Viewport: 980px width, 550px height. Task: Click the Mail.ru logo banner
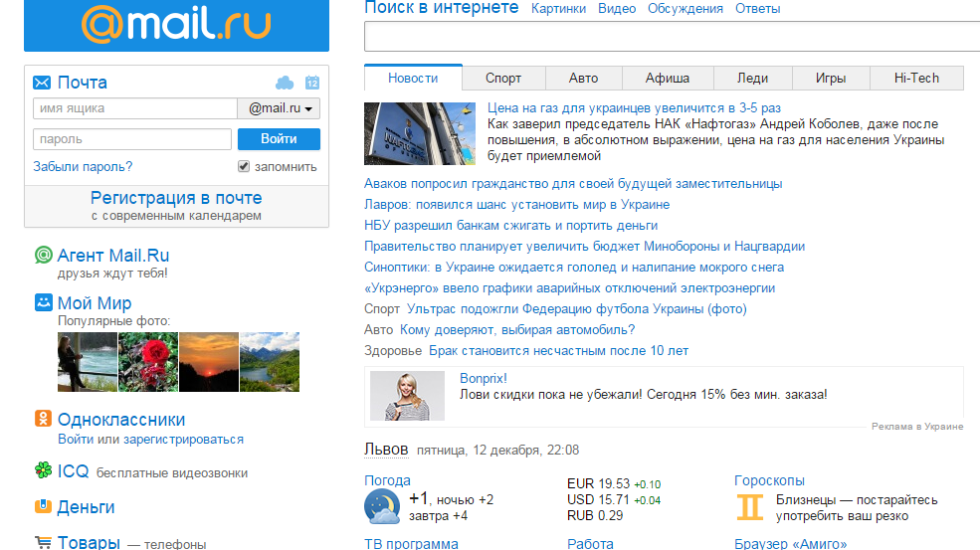[x=176, y=25]
